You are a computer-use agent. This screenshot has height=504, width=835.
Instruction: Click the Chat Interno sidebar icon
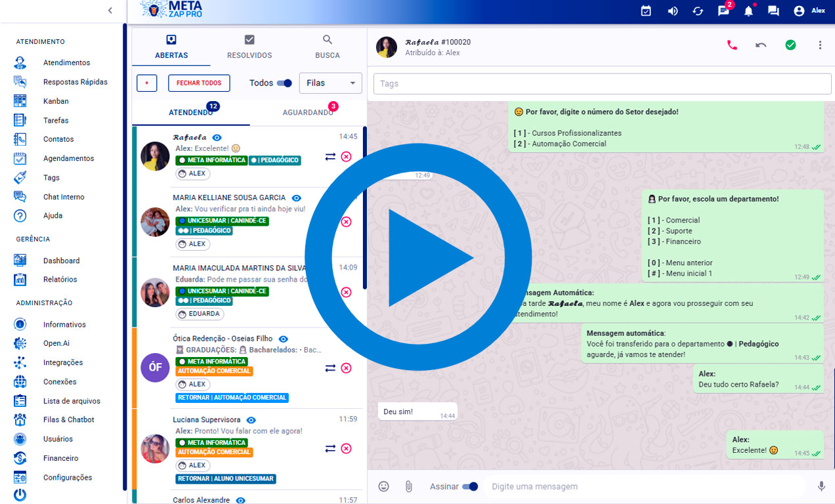(20, 196)
